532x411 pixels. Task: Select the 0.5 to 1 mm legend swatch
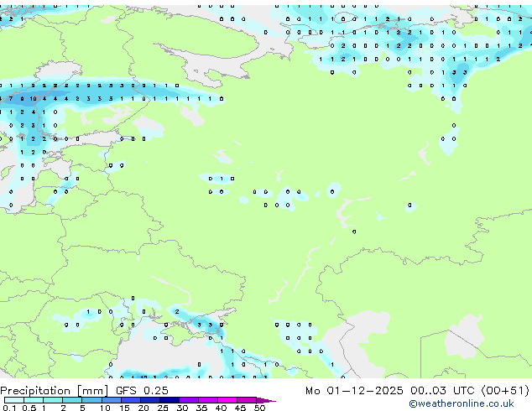click(34, 400)
